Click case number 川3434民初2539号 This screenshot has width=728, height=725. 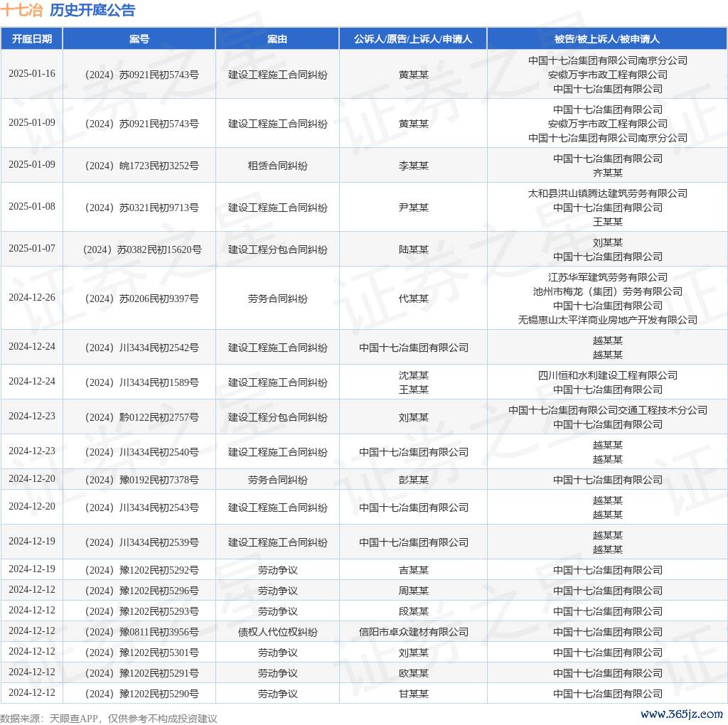(142, 542)
